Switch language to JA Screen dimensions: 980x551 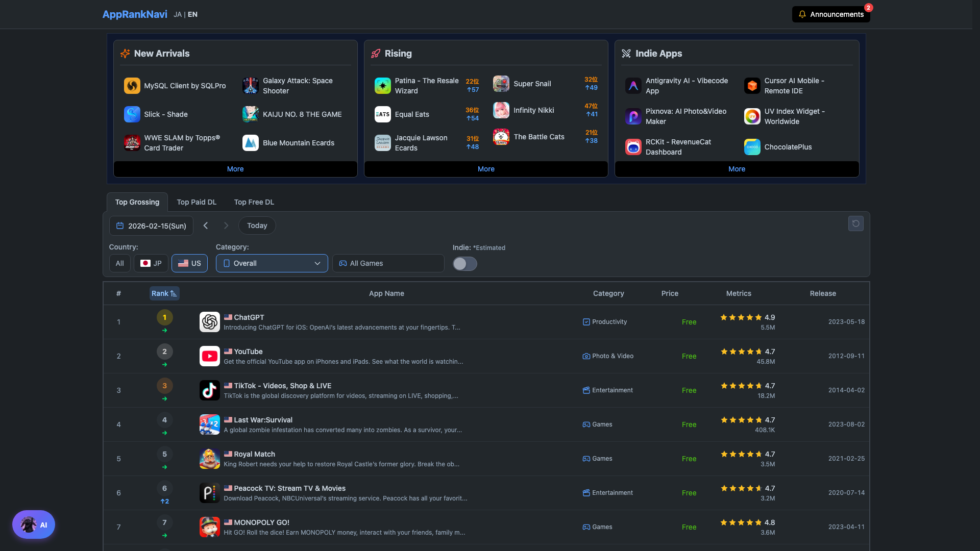pos(178,14)
